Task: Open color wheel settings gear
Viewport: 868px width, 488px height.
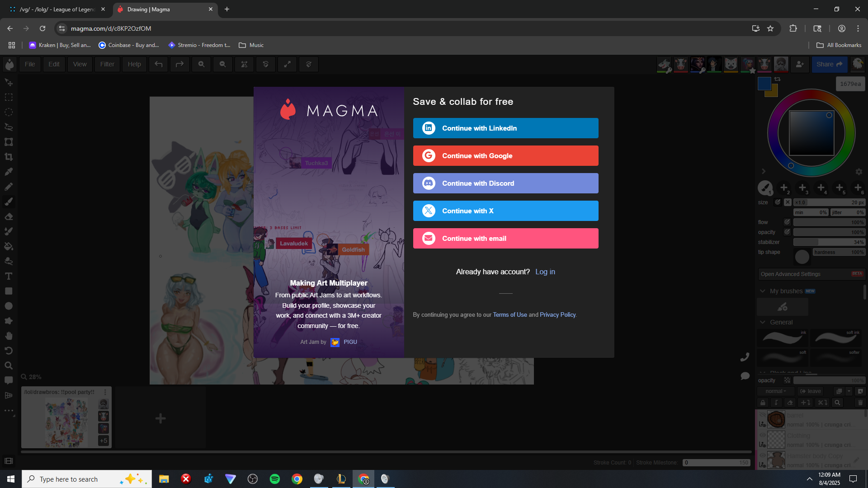Action: click(859, 172)
